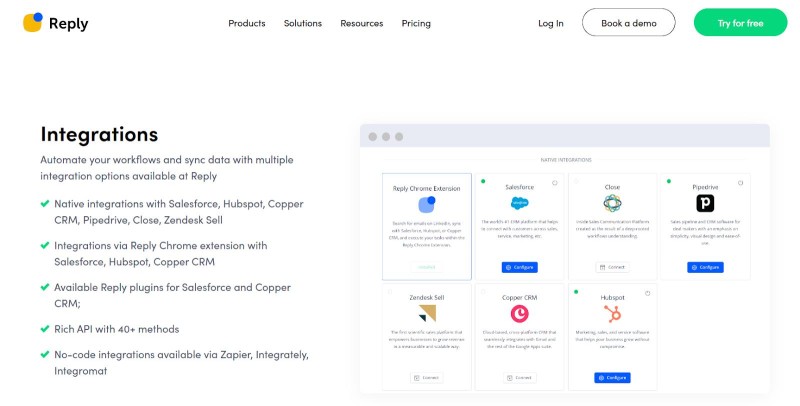Click Installed on Reply Chrome Extension card
Image resolution: width=800 pixels, height=406 pixels.
tap(427, 267)
